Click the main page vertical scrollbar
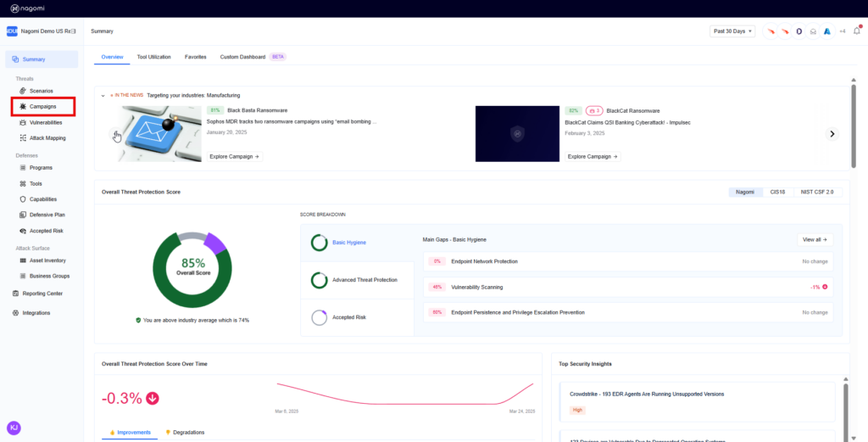 click(853, 125)
